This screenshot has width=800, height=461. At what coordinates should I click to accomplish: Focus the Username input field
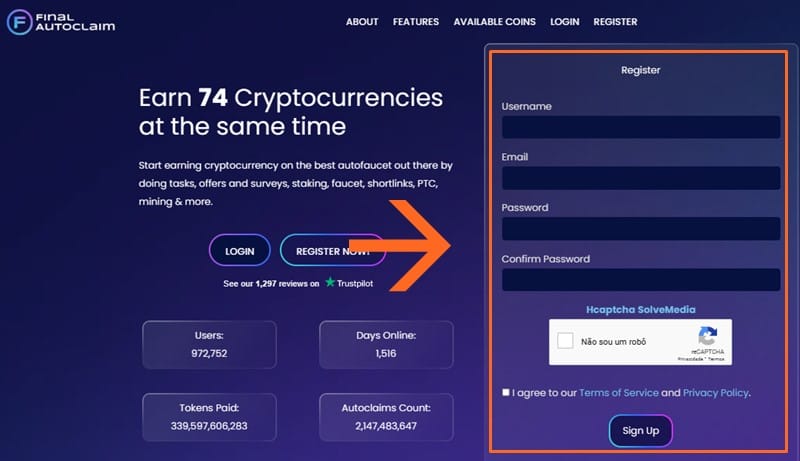[x=640, y=127]
